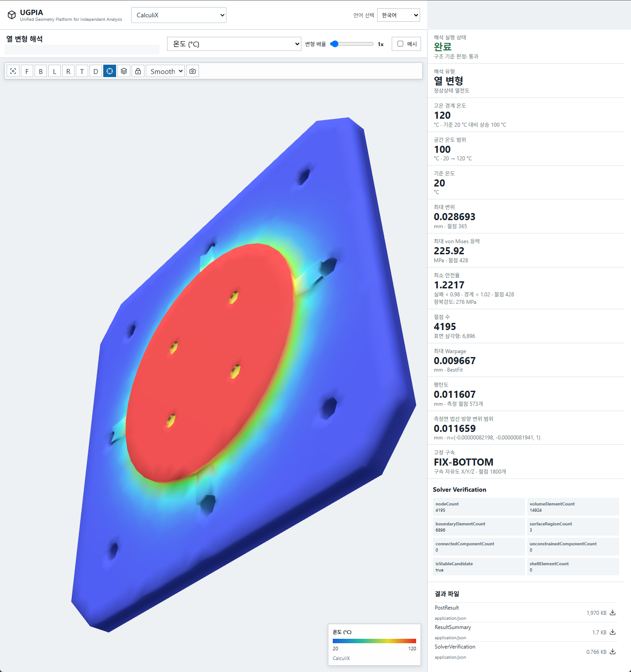Image resolution: width=631 pixels, height=672 pixels.
Task: Toggle the active crosshair target tool
Action: click(x=110, y=71)
